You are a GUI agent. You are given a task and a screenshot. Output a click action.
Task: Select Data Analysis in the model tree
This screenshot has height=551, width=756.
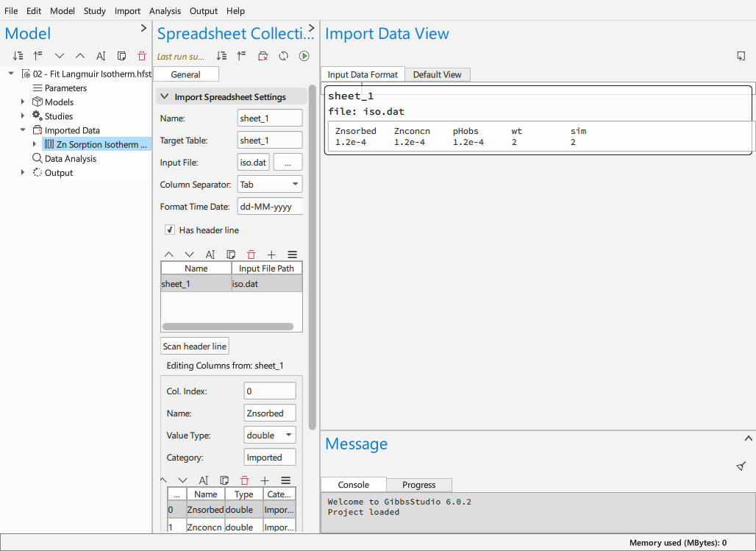click(71, 158)
